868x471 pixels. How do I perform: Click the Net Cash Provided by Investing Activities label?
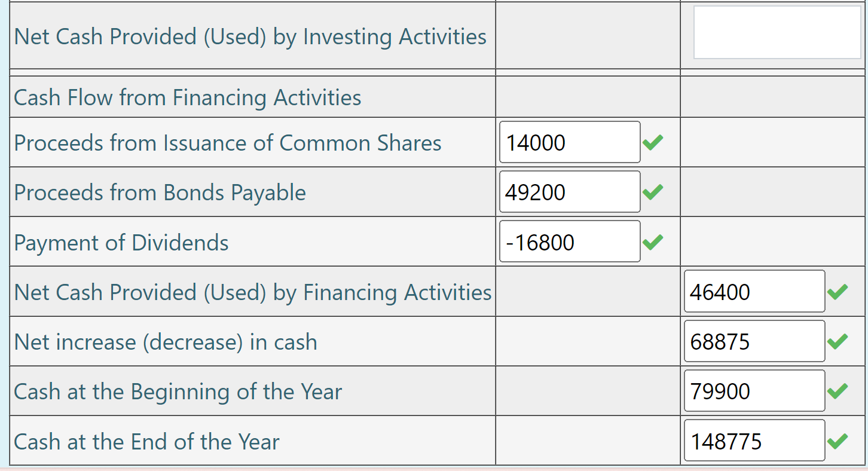(250, 36)
